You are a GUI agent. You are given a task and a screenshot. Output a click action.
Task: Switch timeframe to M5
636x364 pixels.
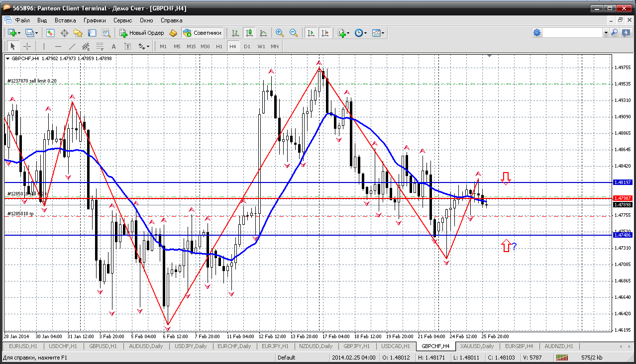[x=177, y=46]
